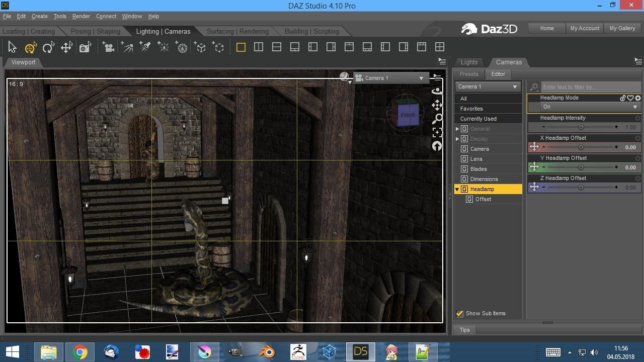644x362 pixels.
Task: Click the Create New Spotlight icon
Action: (145, 47)
